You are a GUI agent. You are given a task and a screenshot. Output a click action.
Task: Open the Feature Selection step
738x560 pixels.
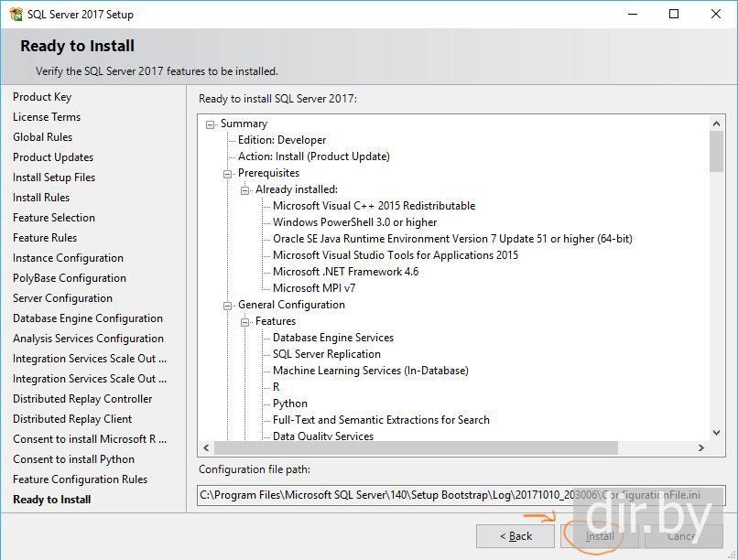54,218
